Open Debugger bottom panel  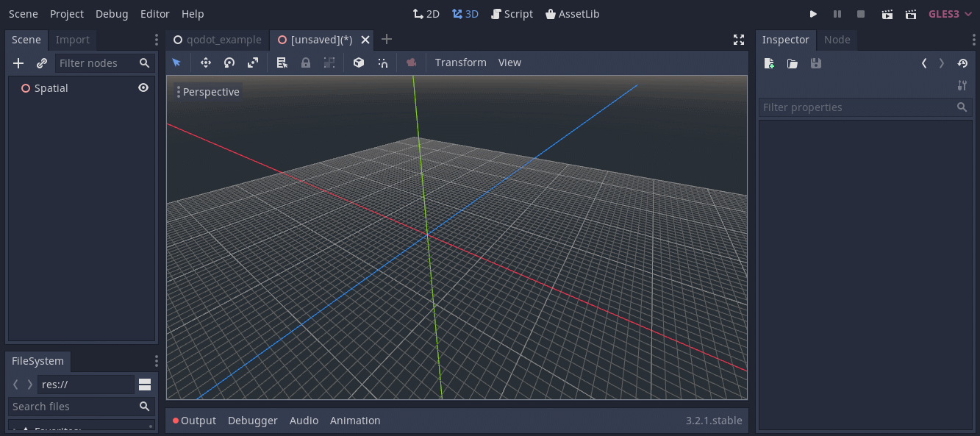pyautogui.click(x=253, y=421)
